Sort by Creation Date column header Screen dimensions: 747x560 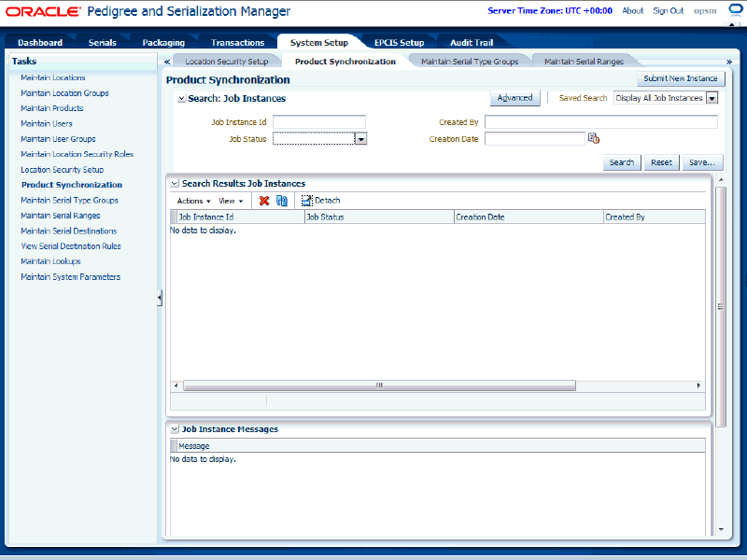[x=529, y=217]
